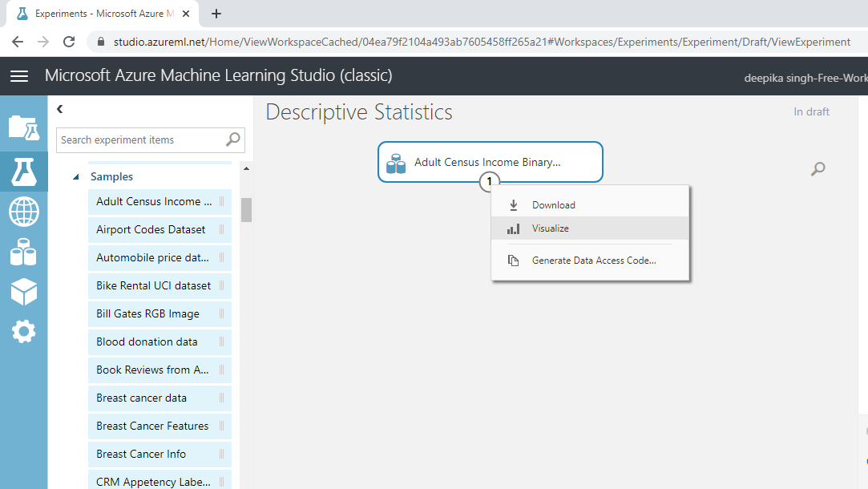Click the magnifier in the experiment items search
The width and height of the screenshot is (868, 489).
coord(233,139)
